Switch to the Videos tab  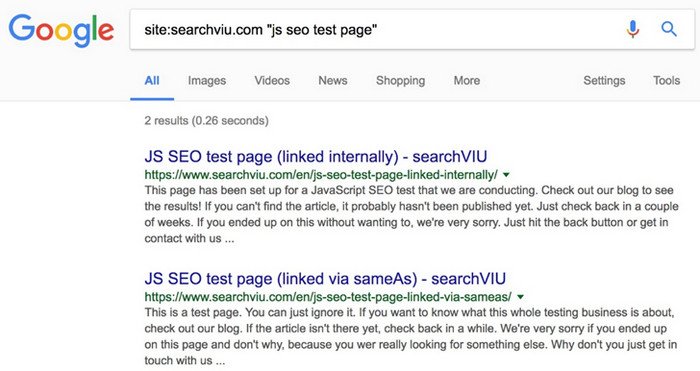click(272, 81)
